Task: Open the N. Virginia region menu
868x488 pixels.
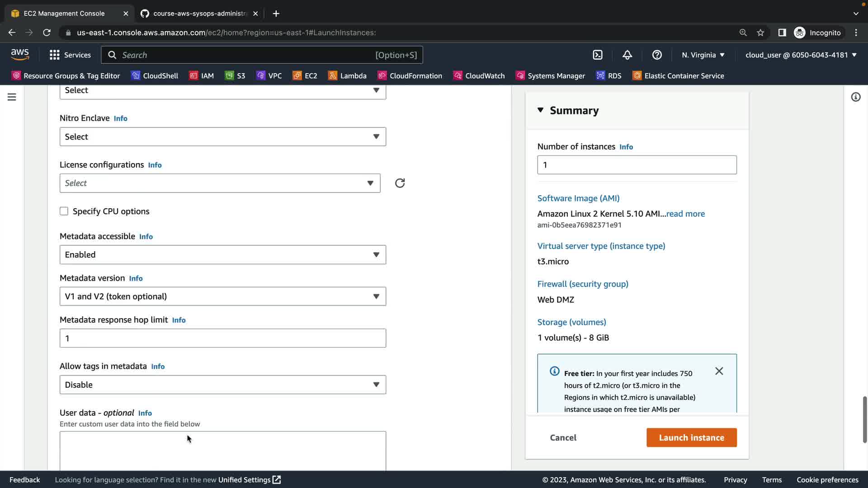Action: 703,55
